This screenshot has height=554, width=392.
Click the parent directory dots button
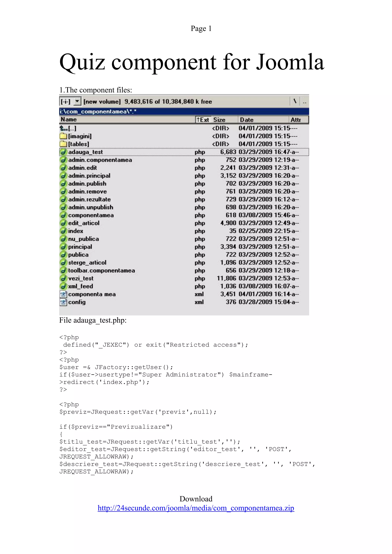[305, 101]
